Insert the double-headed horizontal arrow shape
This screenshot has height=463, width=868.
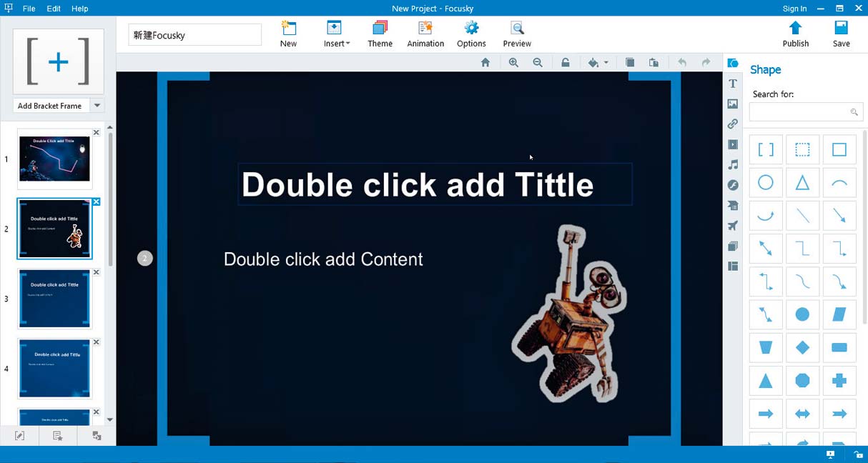[803, 414]
